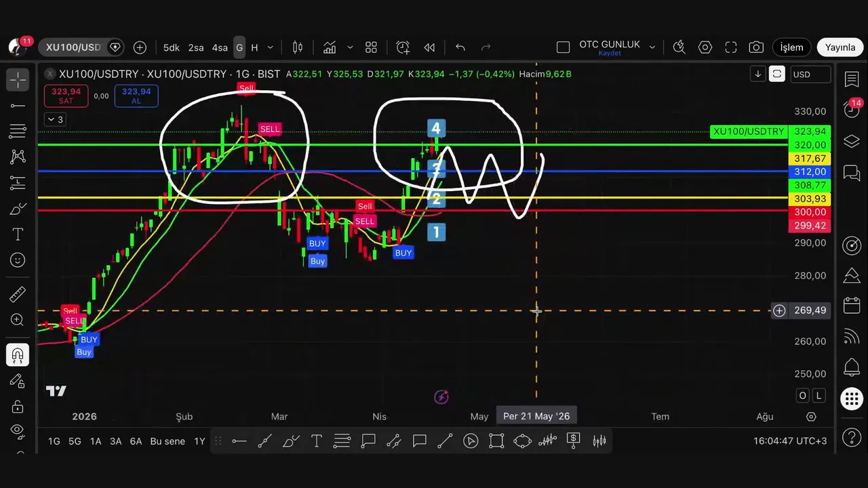
Task: Open the candlestick chart type selector
Action: click(298, 47)
